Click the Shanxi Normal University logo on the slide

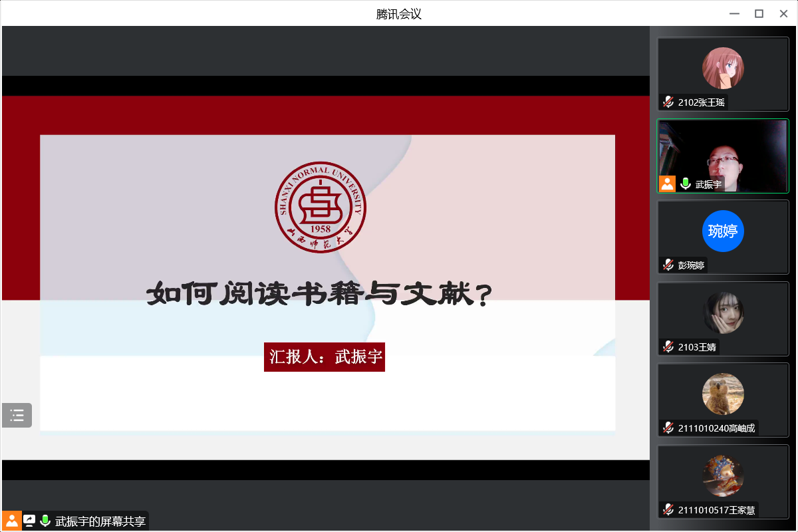(x=321, y=207)
